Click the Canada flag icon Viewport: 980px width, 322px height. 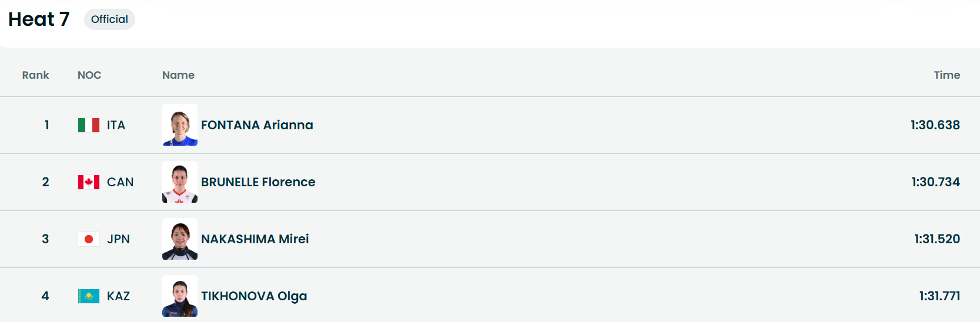pos(89,182)
